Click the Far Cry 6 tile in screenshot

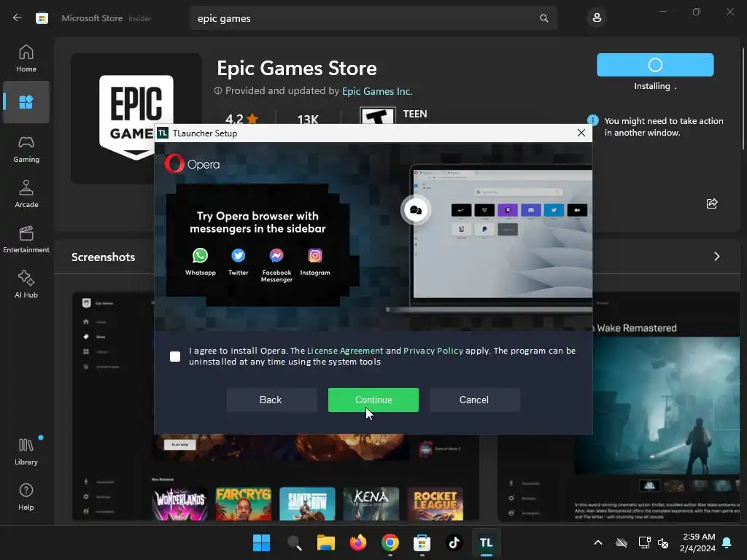(x=244, y=503)
